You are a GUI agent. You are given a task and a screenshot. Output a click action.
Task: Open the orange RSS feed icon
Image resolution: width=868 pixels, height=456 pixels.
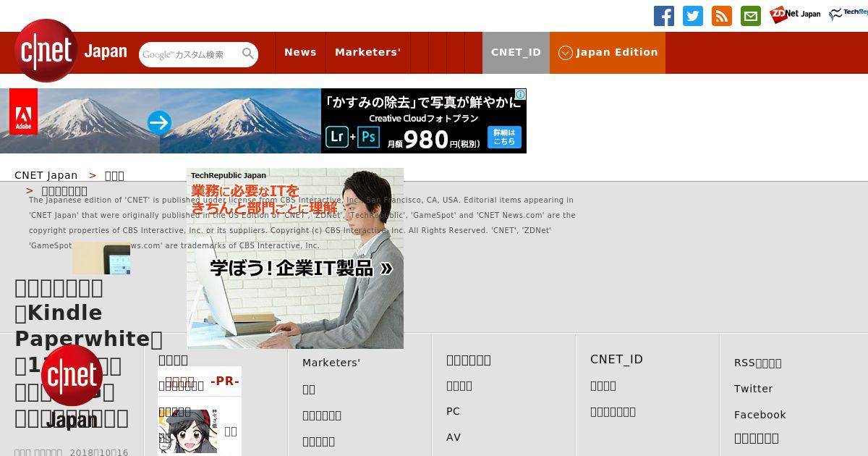point(722,16)
